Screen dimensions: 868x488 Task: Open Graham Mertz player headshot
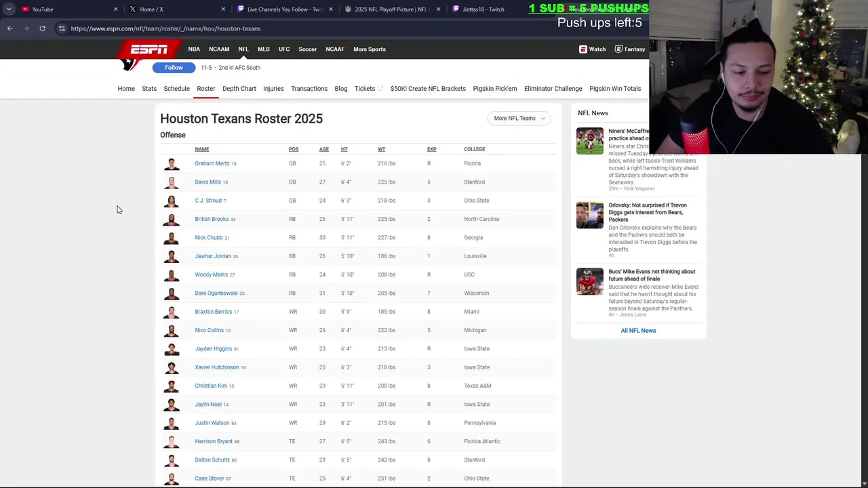coord(172,163)
